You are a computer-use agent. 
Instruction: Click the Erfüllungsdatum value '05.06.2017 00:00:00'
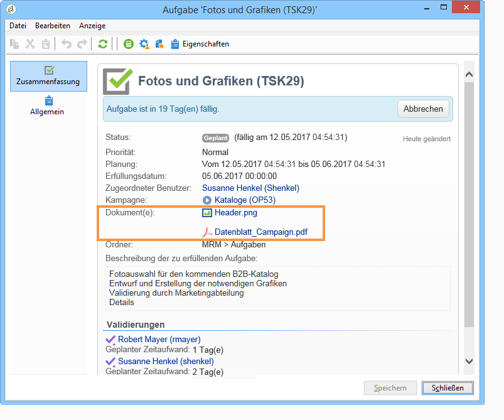click(x=239, y=176)
